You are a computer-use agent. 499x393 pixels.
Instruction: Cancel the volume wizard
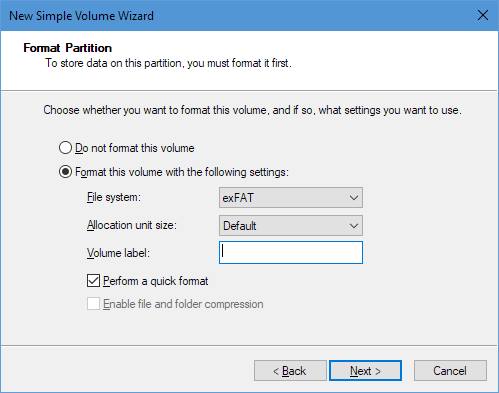coord(450,371)
